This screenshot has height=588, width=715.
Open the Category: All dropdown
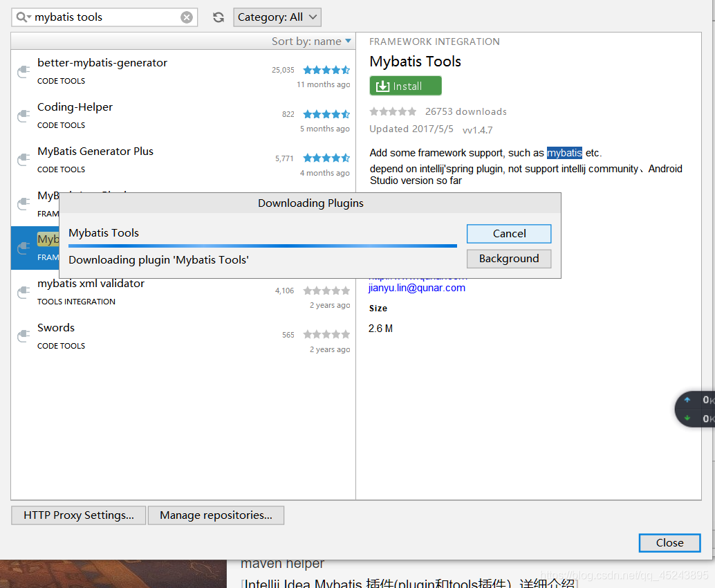click(277, 17)
